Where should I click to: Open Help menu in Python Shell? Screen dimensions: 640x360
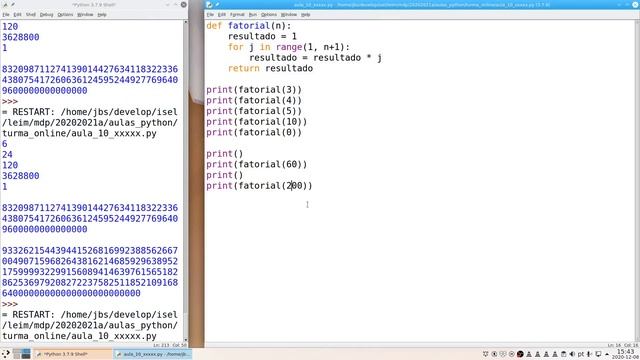coord(102,14)
